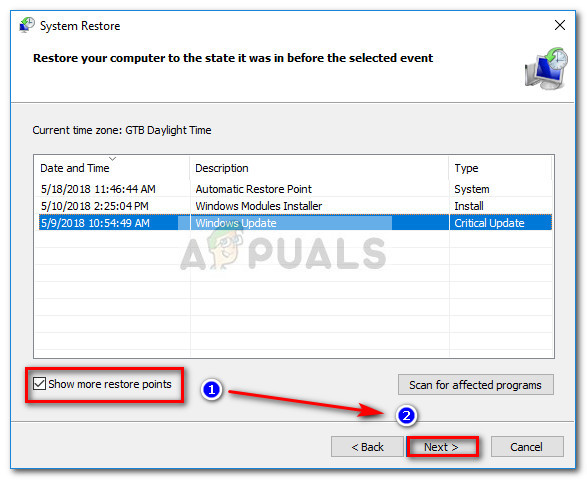The width and height of the screenshot is (587, 480).
Task: Open Scan for affected programs
Action: (475, 385)
